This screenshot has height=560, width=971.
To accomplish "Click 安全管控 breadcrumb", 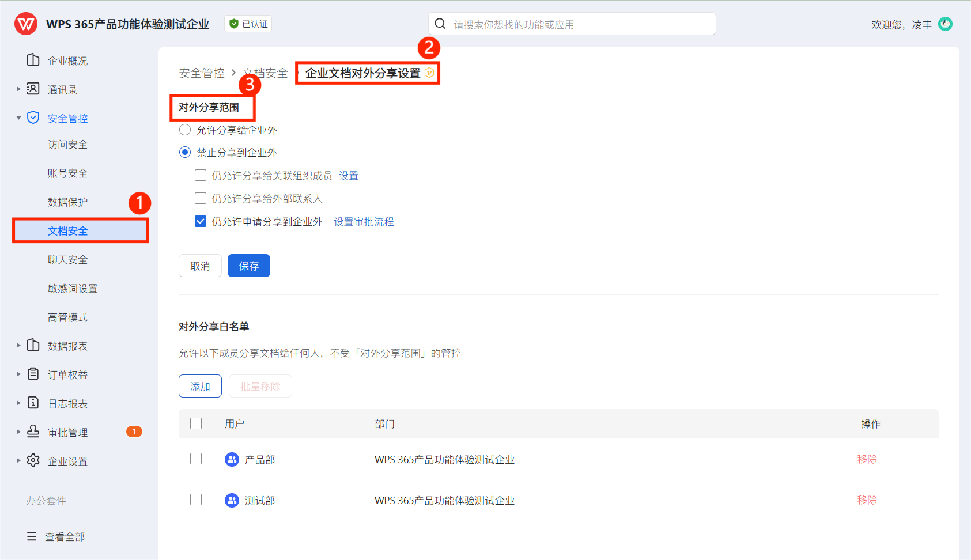I will pyautogui.click(x=202, y=73).
